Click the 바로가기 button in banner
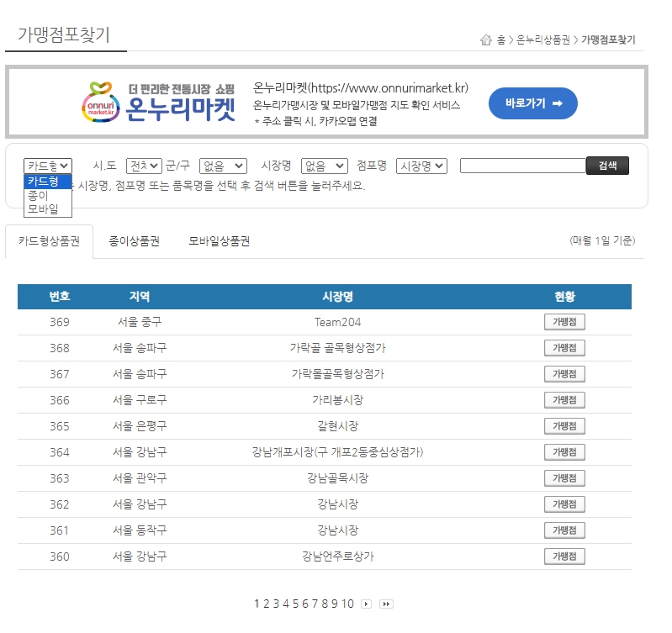672x633 pixels. point(532,103)
